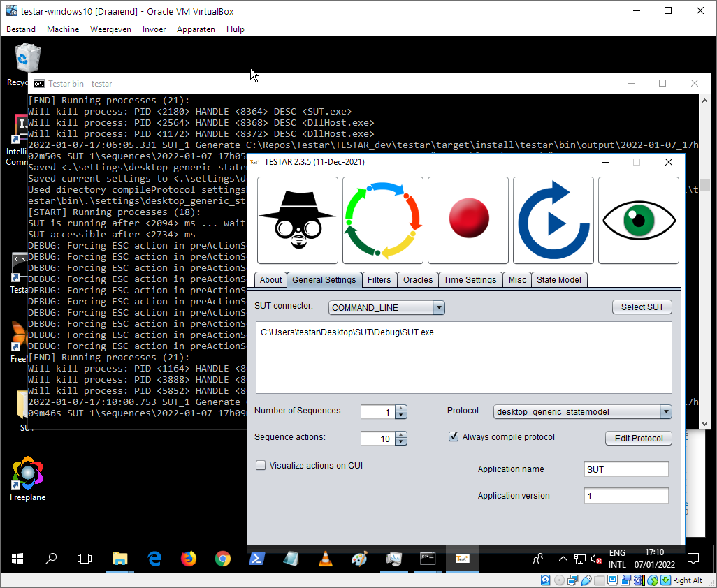717x588 pixels.
Task: Enable Visualize actions on GUI checkbox
Action: coord(261,466)
